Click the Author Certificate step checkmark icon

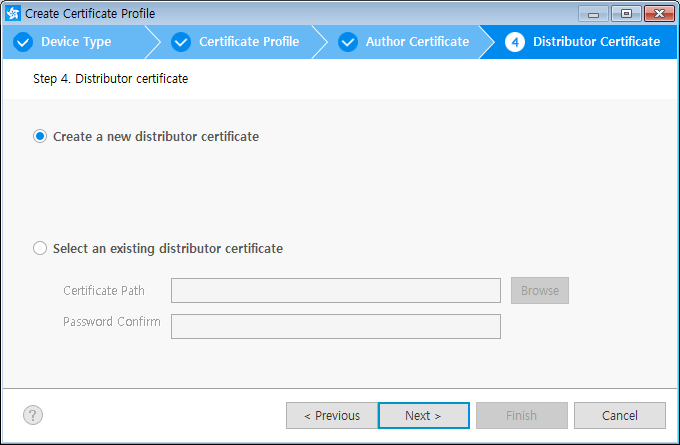tap(348, 42)
